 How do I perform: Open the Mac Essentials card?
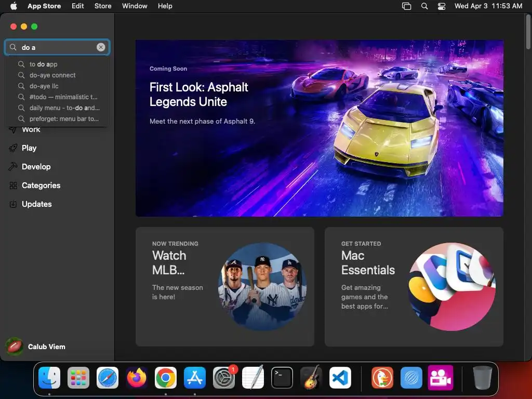coord(414,287)
